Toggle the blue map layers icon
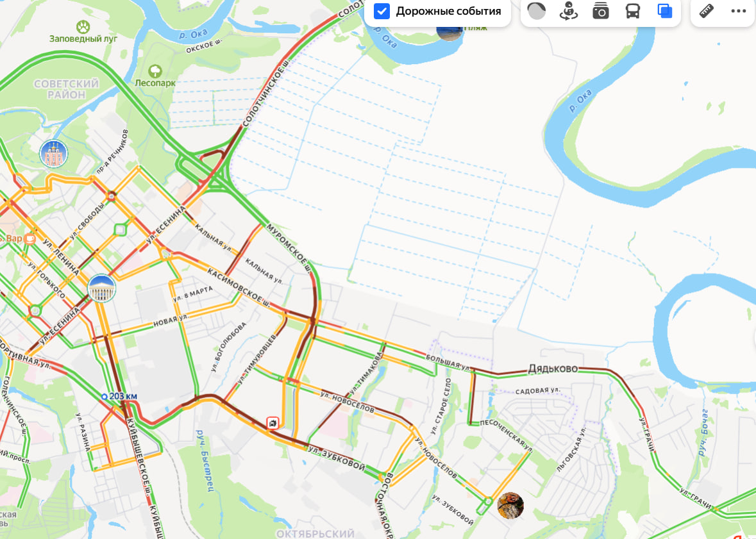The width and height of the screenshot is (756, 539). coord(665,11)
